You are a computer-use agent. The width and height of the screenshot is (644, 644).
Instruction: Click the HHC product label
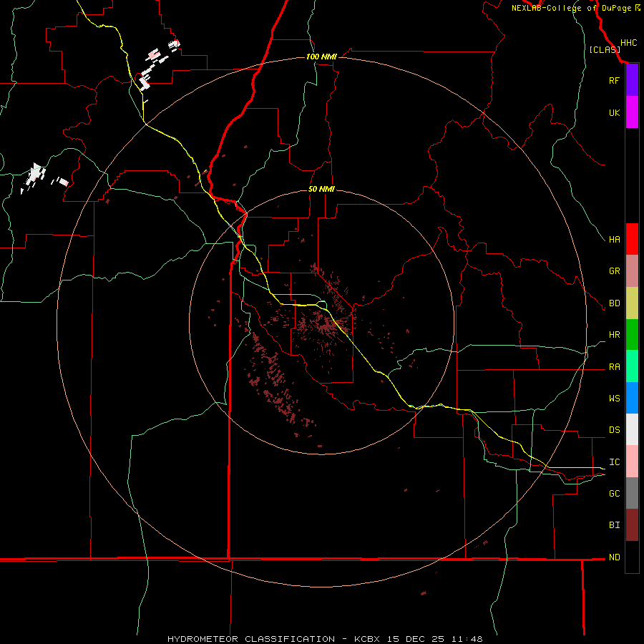[628, 43]
